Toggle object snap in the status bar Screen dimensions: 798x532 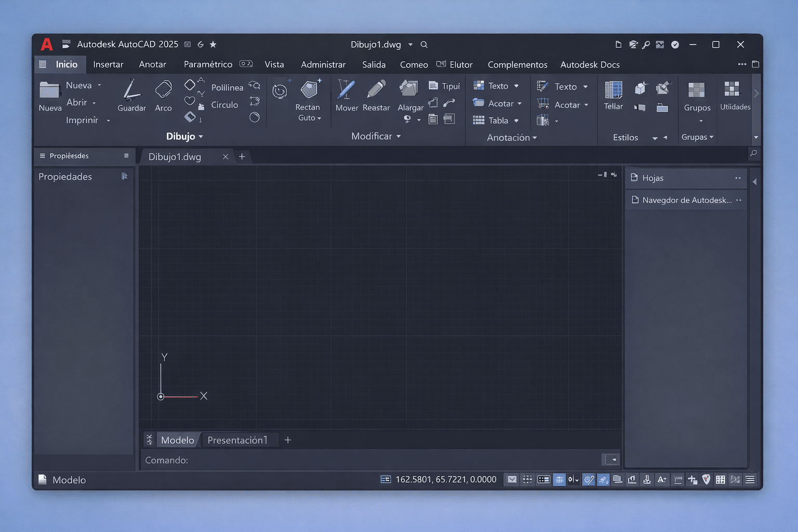[x=589, y=479]
